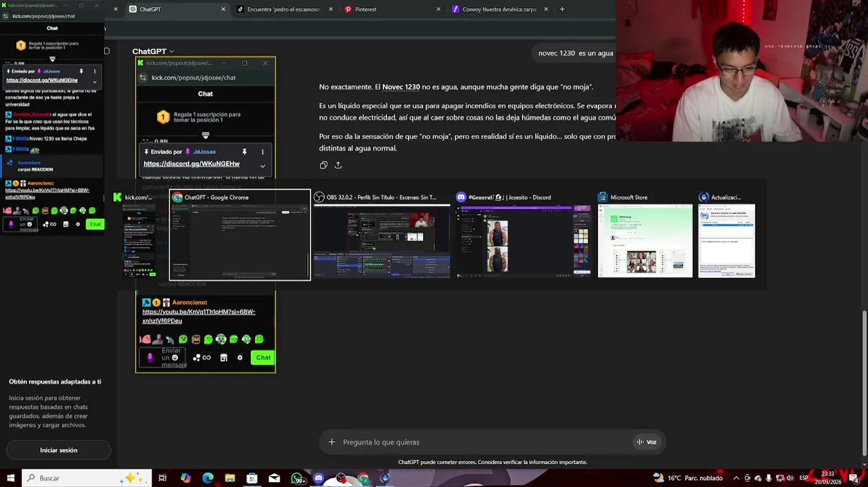Click three-dots menu on large pinned Discord message
This screenshot has height=487, width=868.
[x=262, y=152]
